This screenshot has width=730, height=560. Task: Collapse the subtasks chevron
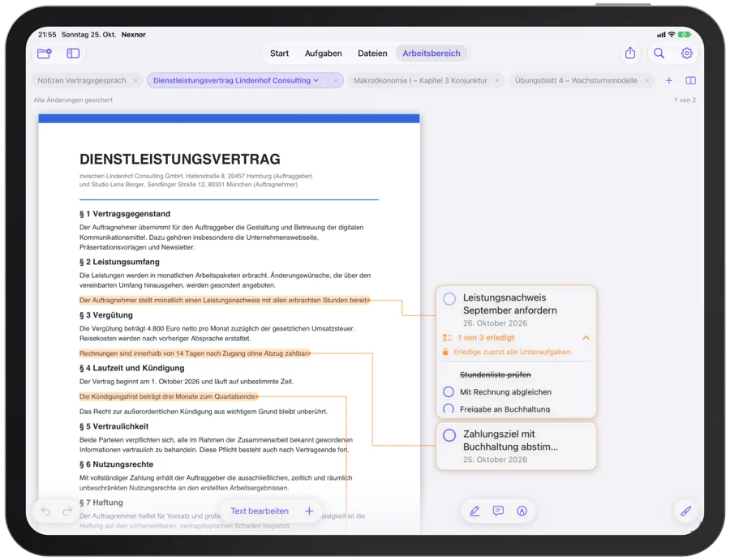coord(586,338)
